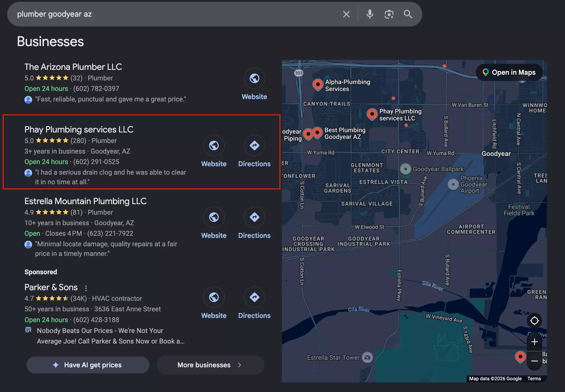Click the red pin at map's bottom right
The image size is (565, 392).
[520, 357]
